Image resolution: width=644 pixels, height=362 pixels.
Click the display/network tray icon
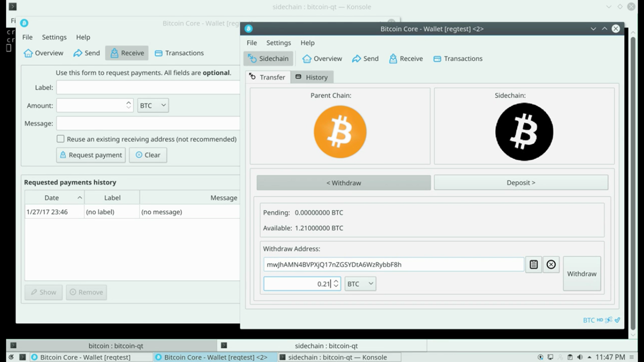550,357
